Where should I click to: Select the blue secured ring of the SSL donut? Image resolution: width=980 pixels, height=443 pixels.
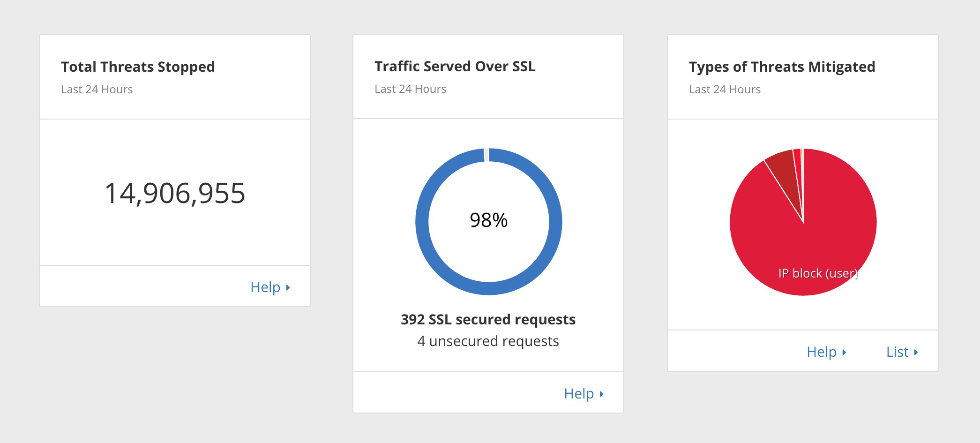point(422,222)
